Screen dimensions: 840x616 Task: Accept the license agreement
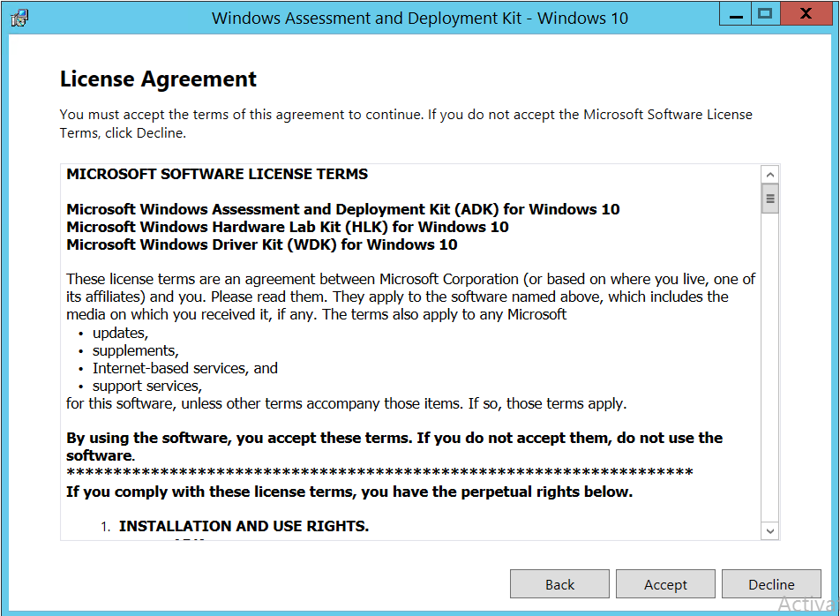pos(665,584)
